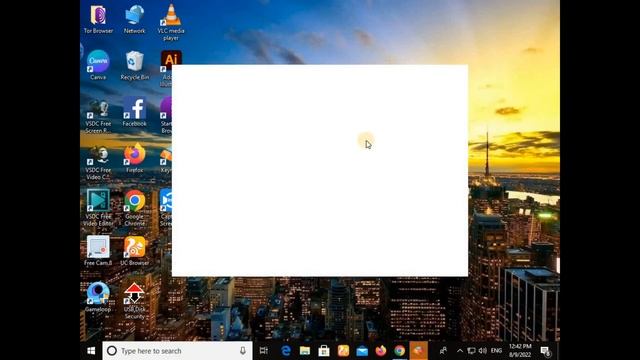640x360 pixels.
Task: Select VSDC Free Screen Recorder icon
Action: 98,116
